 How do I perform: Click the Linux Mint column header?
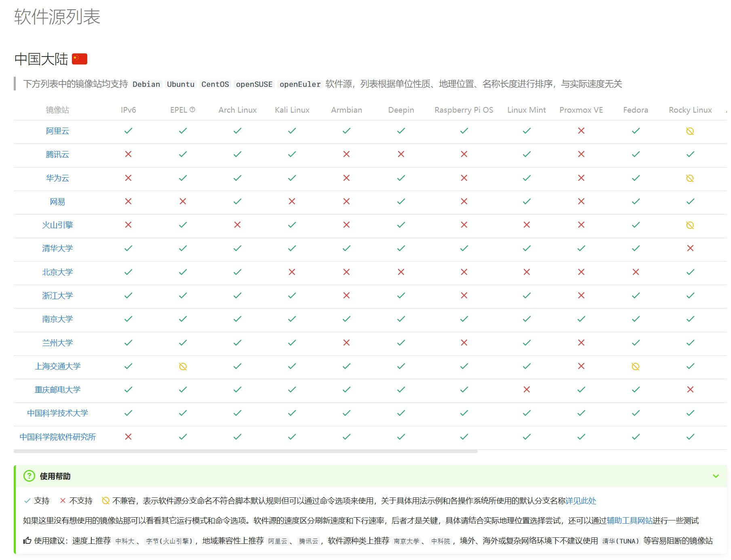[x=527, y=110]
